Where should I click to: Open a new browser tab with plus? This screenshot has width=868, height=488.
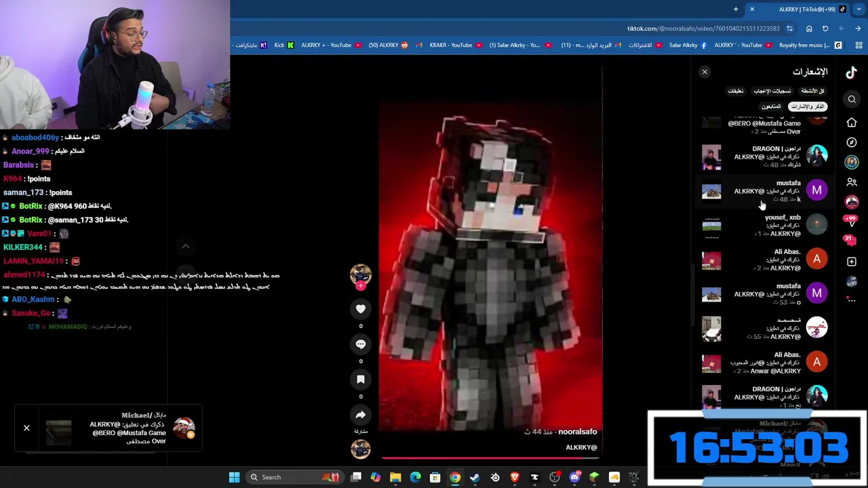(736, 9)
